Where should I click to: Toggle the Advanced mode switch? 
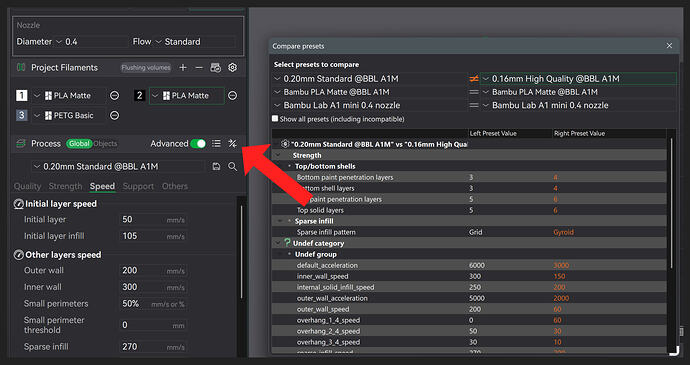pyautogui.click(x=198, y=144)
